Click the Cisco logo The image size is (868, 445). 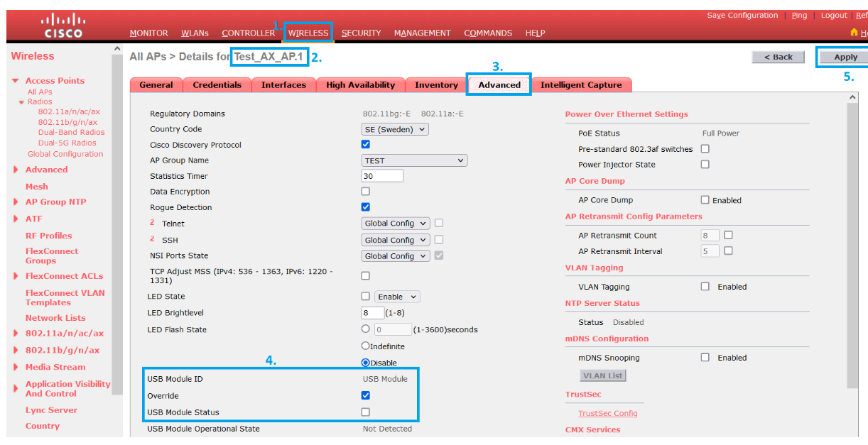click(x=64, y=26)
